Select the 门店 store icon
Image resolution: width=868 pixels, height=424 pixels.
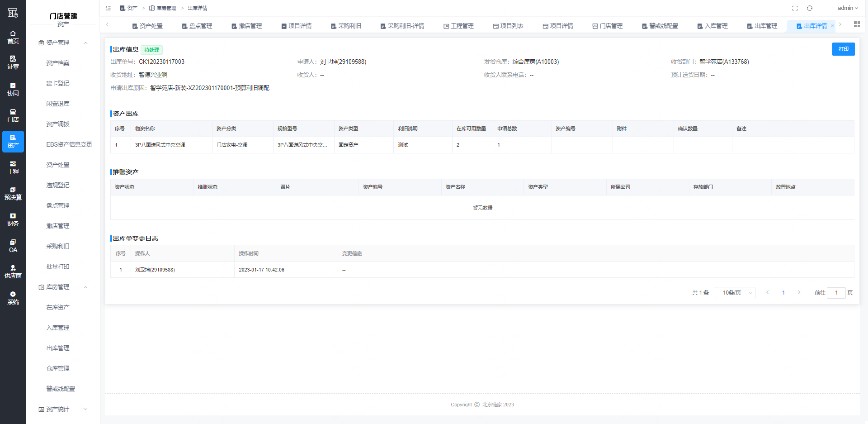(13, 112)
